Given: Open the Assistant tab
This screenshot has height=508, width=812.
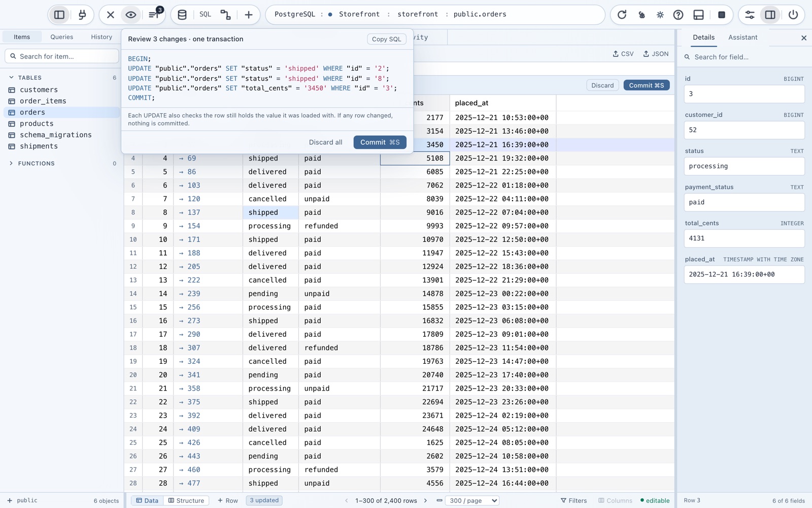Looking at the screenshot, I should pyautogui.click(x=742, y=38).
